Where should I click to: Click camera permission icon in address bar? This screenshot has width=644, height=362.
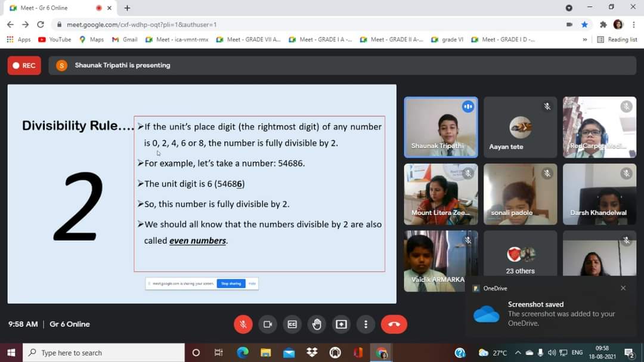[569, 24]
